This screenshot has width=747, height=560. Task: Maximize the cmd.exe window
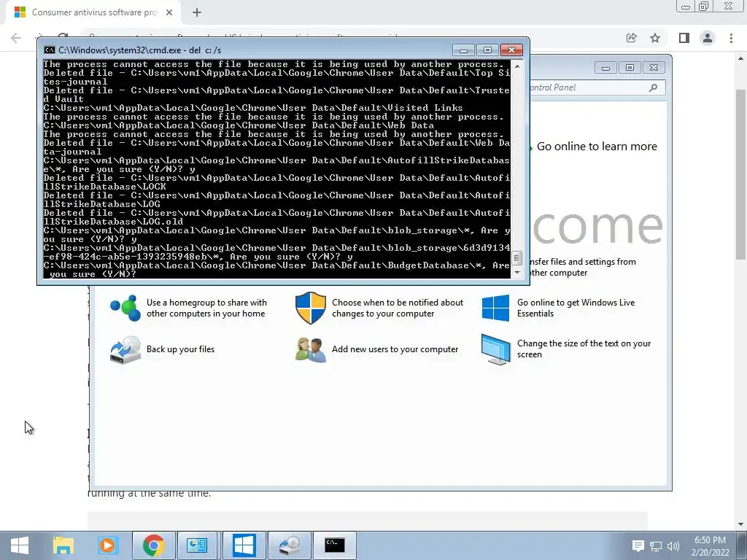[x=487, y=50]
